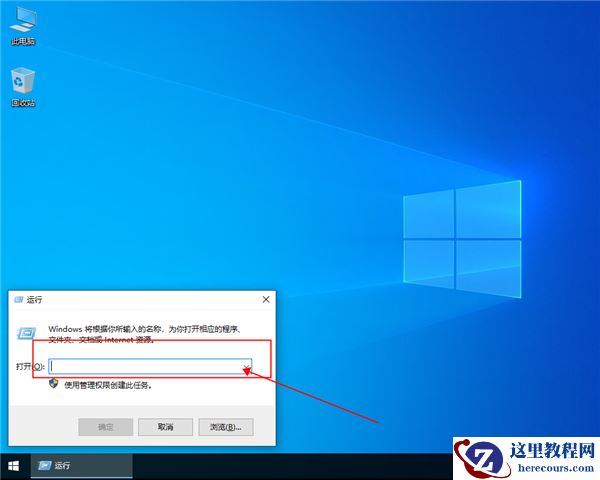The width and height of the screenshot is (600, 480).
Task: Select the Recycle Bin desktop icon
Action: pos(23,87)
